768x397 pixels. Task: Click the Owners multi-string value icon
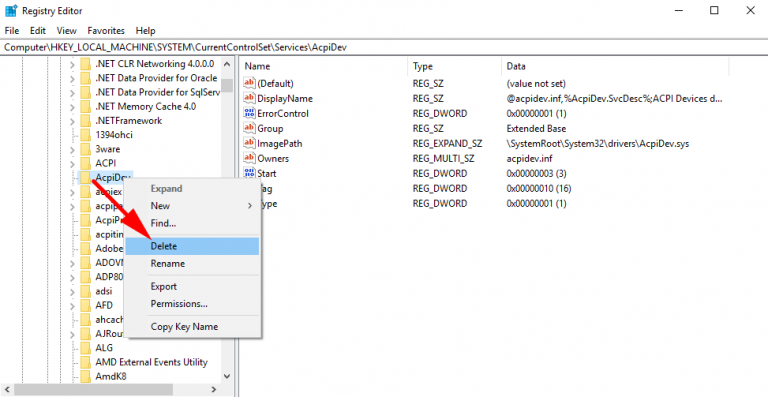pyautogui.click(x=249, y=159)
